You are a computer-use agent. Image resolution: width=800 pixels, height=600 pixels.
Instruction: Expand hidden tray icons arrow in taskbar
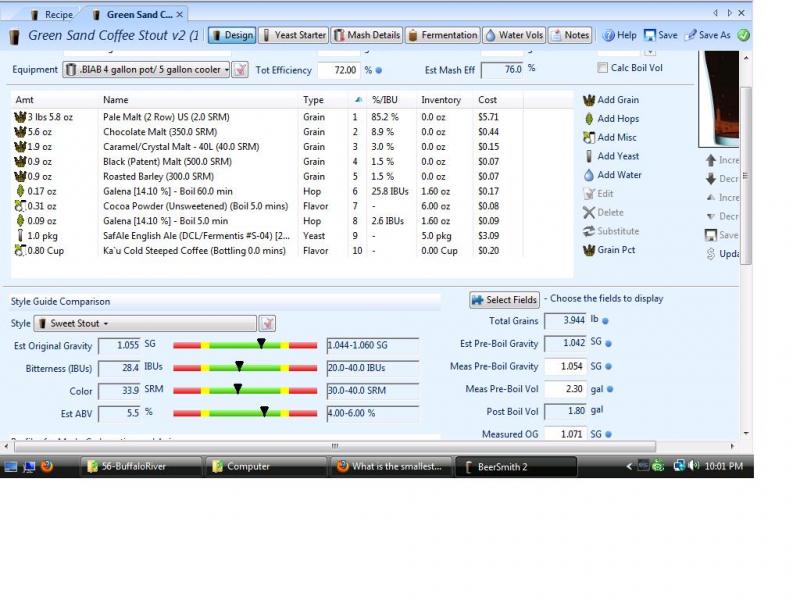tap(629, 466)
